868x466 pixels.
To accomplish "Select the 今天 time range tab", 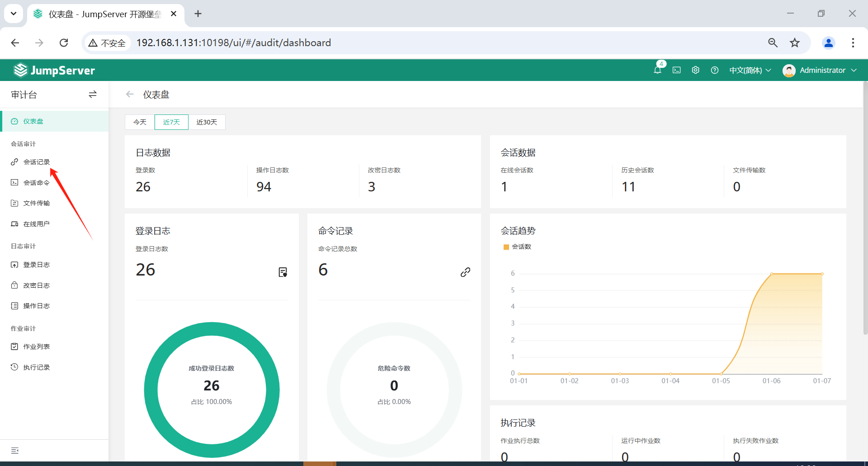I will 140,122.
